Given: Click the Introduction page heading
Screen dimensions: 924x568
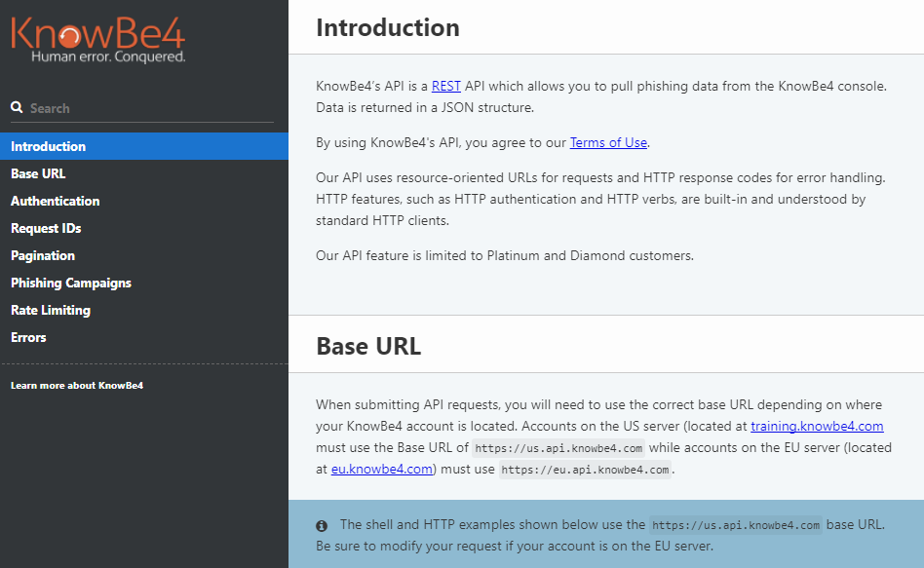Looking at the screenshot, I should coord(388,27).
